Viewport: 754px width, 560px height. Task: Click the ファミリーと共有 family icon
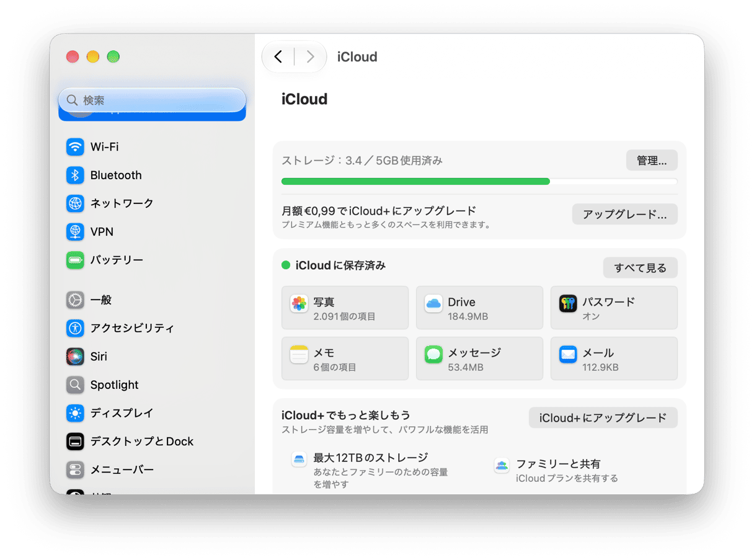pyautogui.click(x=502, y=466)
